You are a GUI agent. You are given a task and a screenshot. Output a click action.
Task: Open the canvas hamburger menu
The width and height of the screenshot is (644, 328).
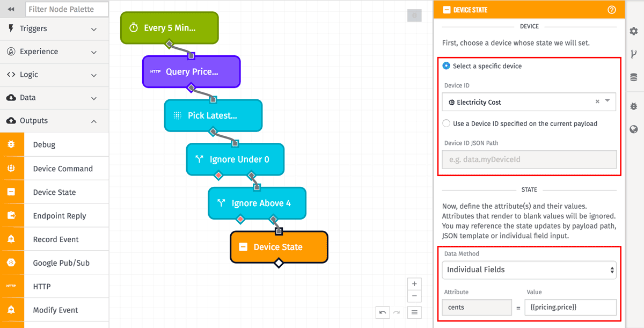tap(414, 312)
